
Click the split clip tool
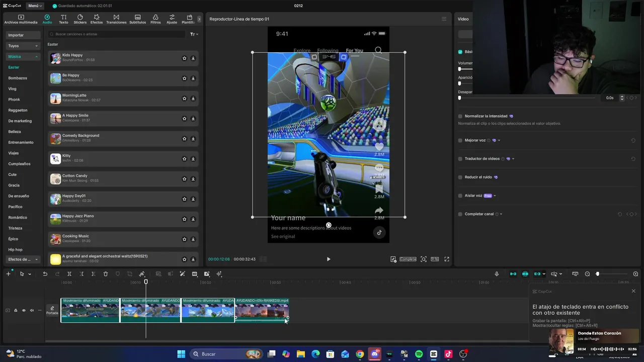[69, 274]
